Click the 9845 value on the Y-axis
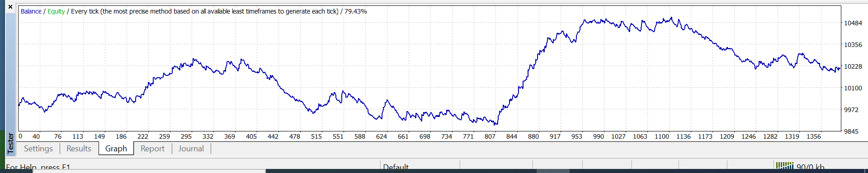 [x=851, y=131]
